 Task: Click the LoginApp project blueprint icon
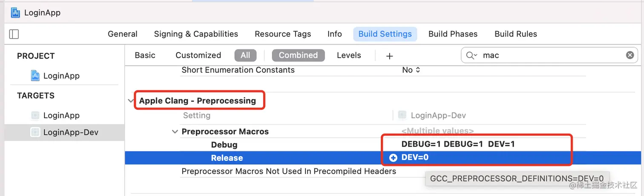(35, 76)
